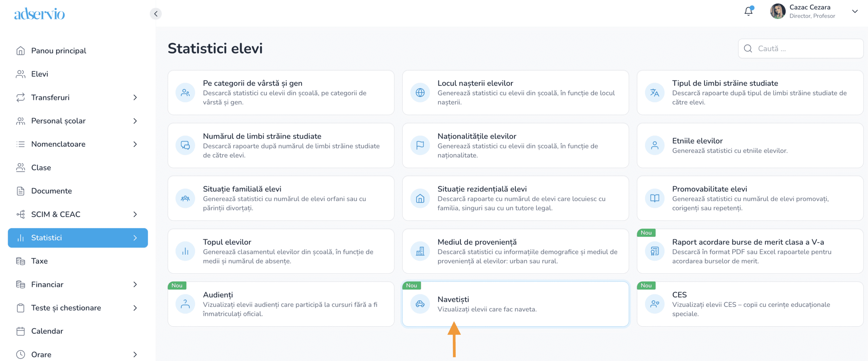Expand the Financiar sidebar chevron
The width and height of the screenshot is (868, 361).
point(135,284)
